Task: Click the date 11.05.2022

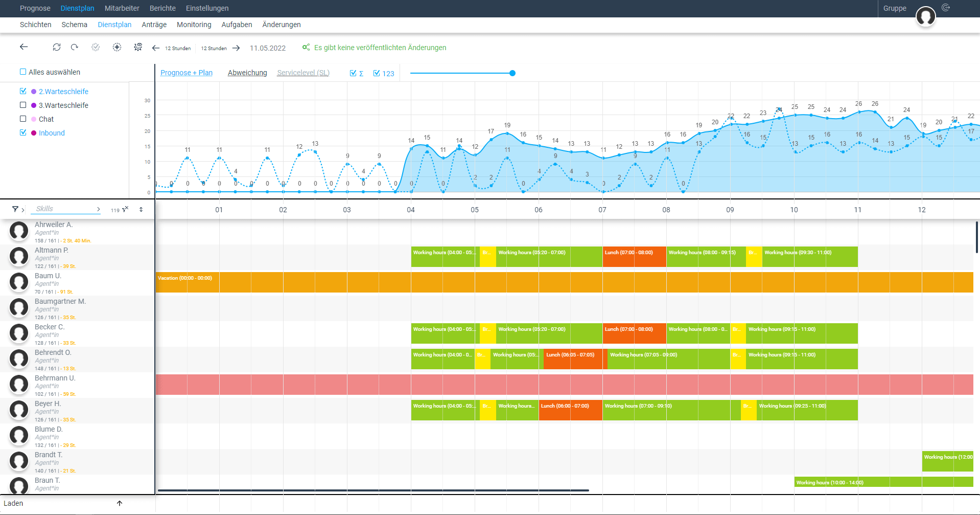Action: [268, 48]
